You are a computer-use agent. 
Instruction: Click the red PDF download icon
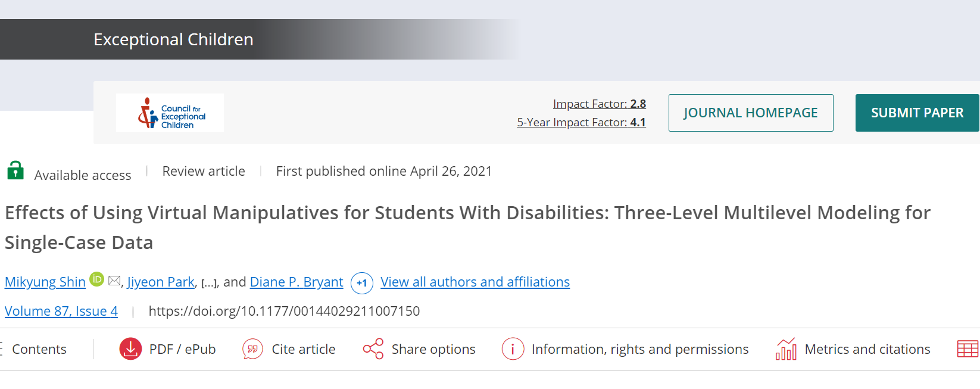130,349
